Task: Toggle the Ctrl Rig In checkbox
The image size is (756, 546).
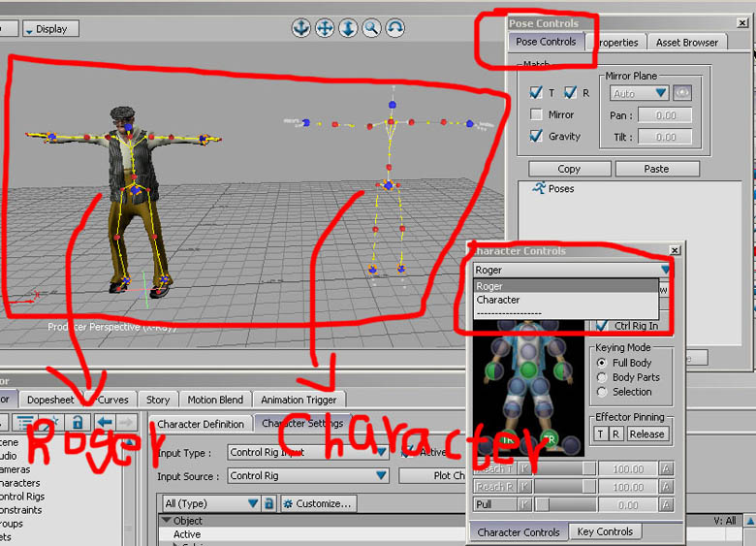Action: pos(602,326)
